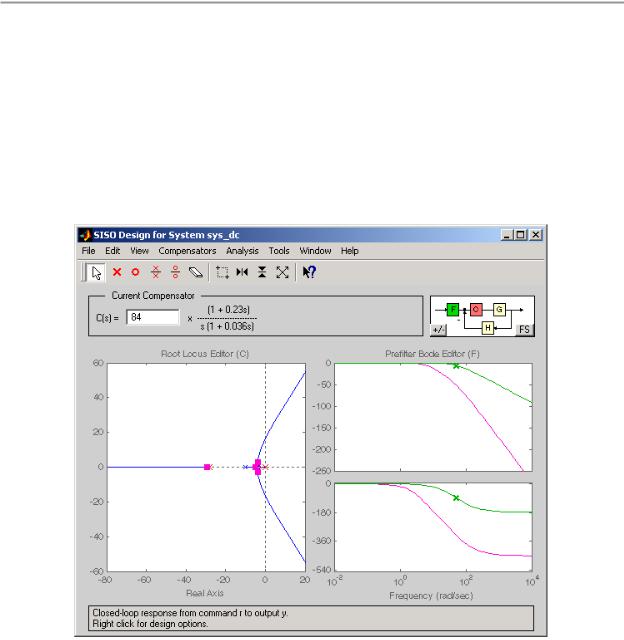Viewport: 624px width, 640px height.
Task: Activate the vertical zoom tool
Action: point(262,272)
